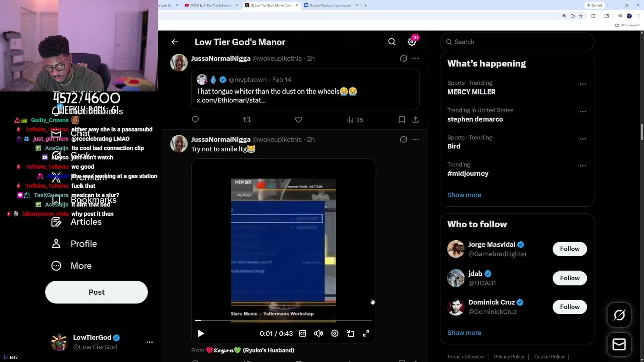The height and width of the screenshot is (362, 644).
Task: View analytics showing 35 views
Action: pos(355,120)
